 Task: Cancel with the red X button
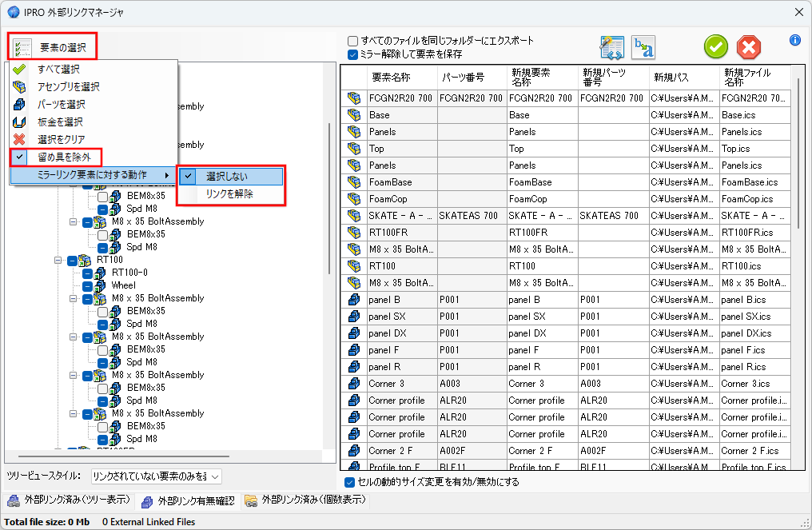pyautogui.click(x=749, y=48)
